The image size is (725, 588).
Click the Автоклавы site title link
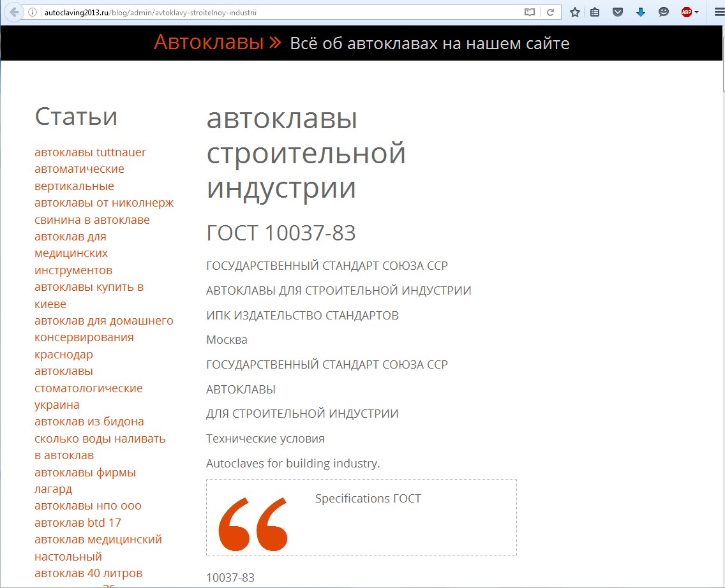(218, 42)
